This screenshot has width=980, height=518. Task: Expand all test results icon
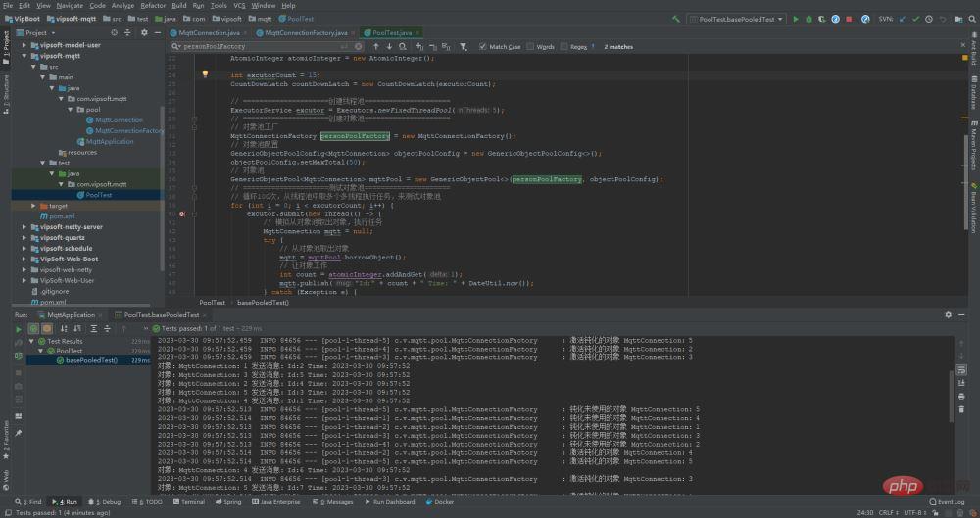point(94,329)
